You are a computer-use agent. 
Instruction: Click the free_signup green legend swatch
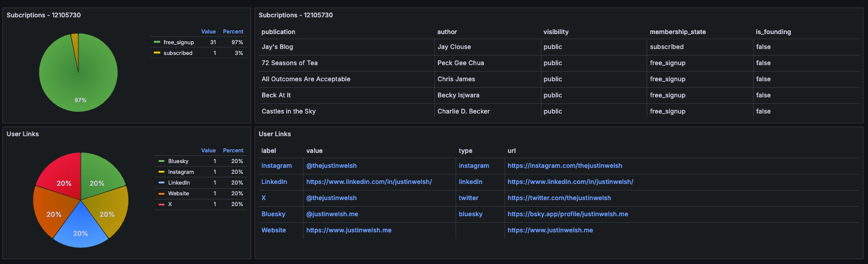point(157,42)
